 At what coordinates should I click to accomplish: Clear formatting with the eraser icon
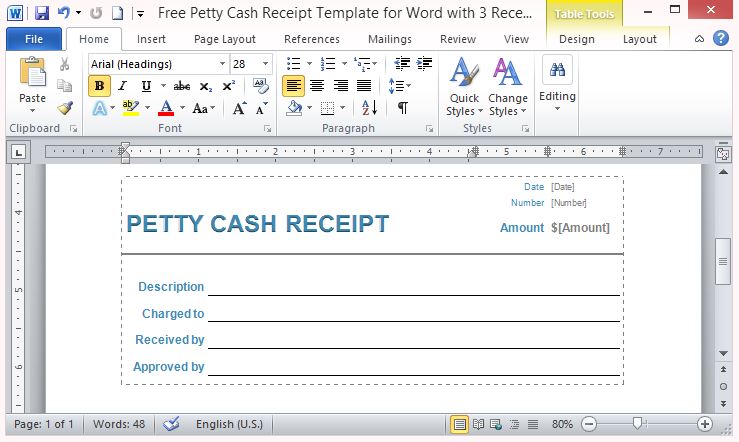(x=260, y=86)
